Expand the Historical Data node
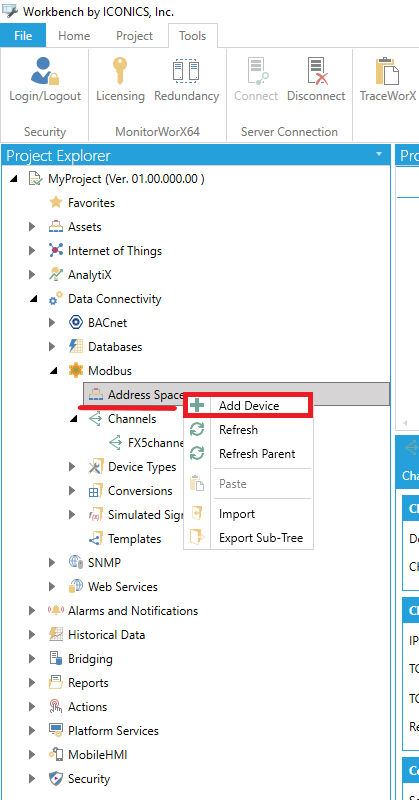 (32, 634)
